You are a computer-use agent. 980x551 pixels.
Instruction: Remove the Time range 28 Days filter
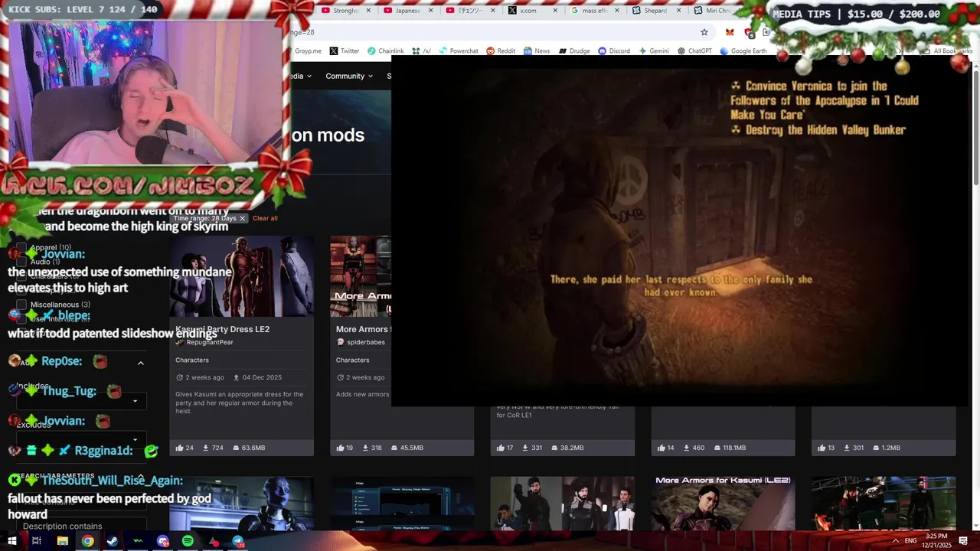(242, 218)
